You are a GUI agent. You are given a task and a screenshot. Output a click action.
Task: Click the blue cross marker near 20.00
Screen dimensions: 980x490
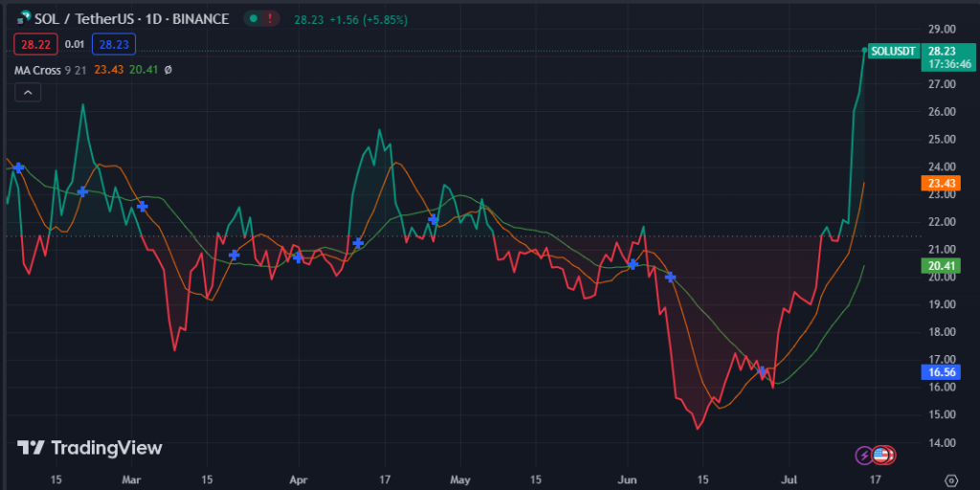click(x=671, y=277)
